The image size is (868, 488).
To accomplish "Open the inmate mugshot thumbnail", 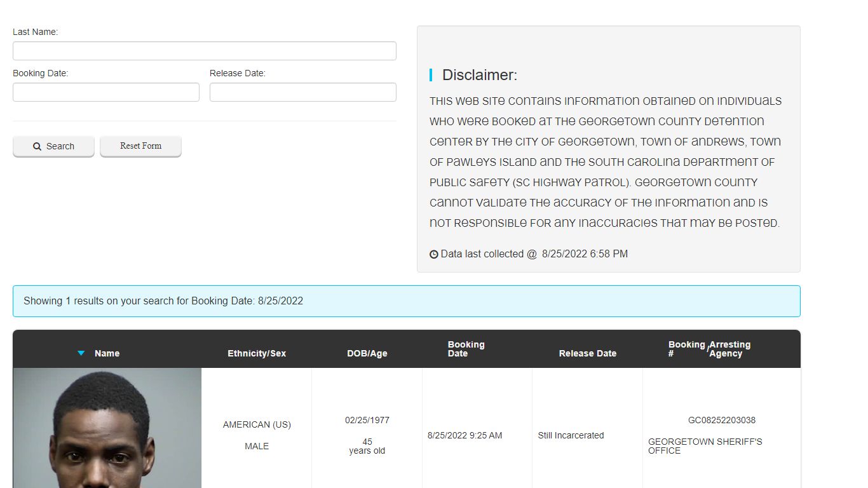I will (x=107, y=428).
